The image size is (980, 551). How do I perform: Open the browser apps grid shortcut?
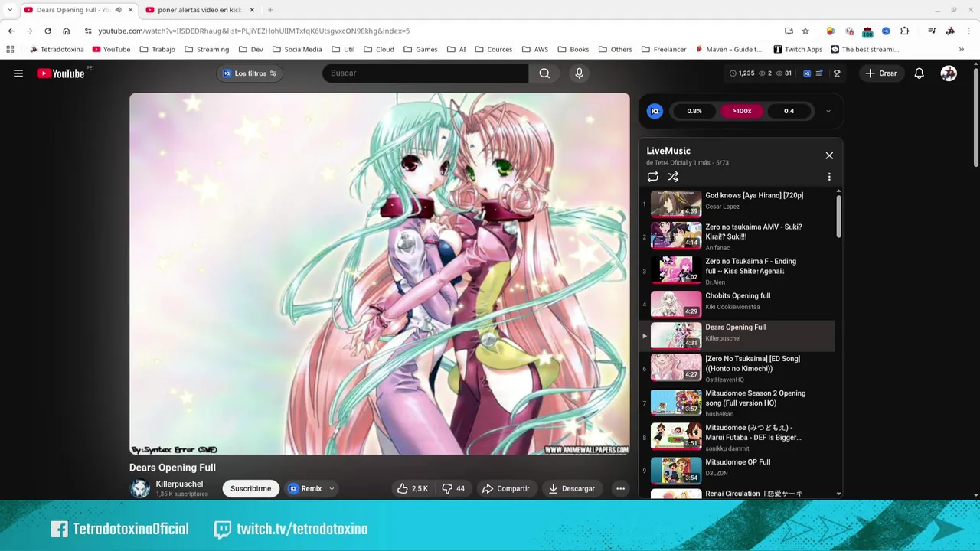pos(10,49)
